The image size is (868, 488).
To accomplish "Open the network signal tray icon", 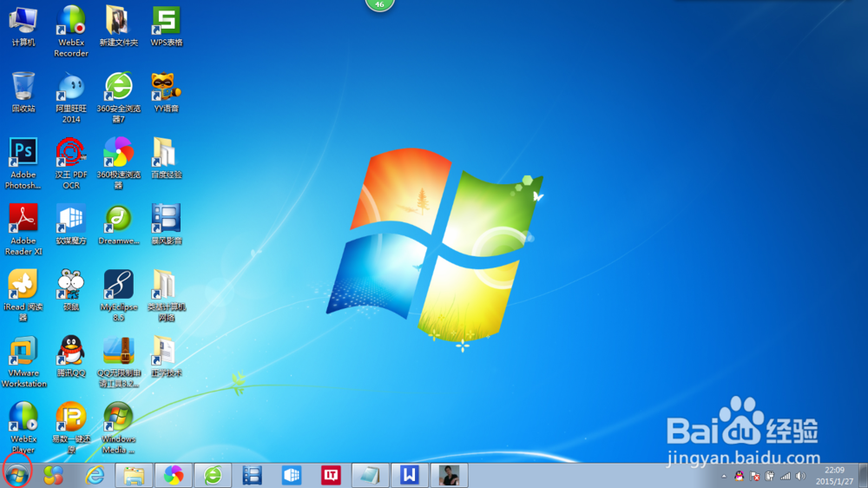I will click(785, 476).
